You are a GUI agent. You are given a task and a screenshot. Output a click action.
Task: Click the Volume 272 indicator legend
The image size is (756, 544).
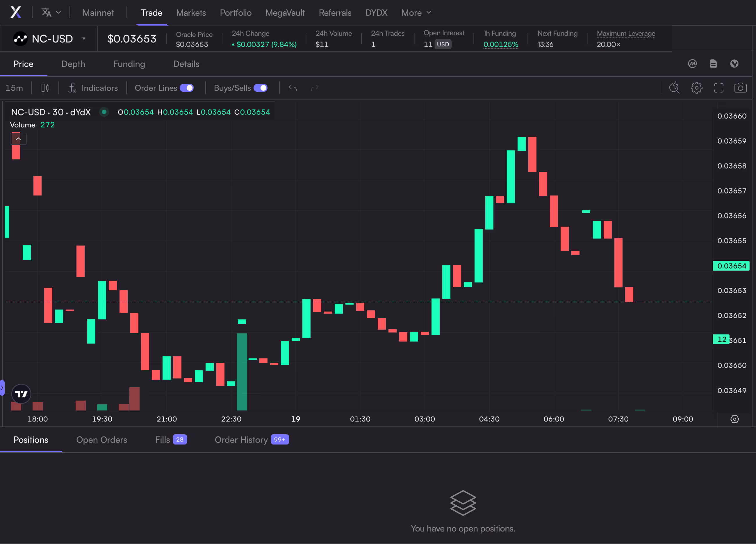[x=32, y=125]
